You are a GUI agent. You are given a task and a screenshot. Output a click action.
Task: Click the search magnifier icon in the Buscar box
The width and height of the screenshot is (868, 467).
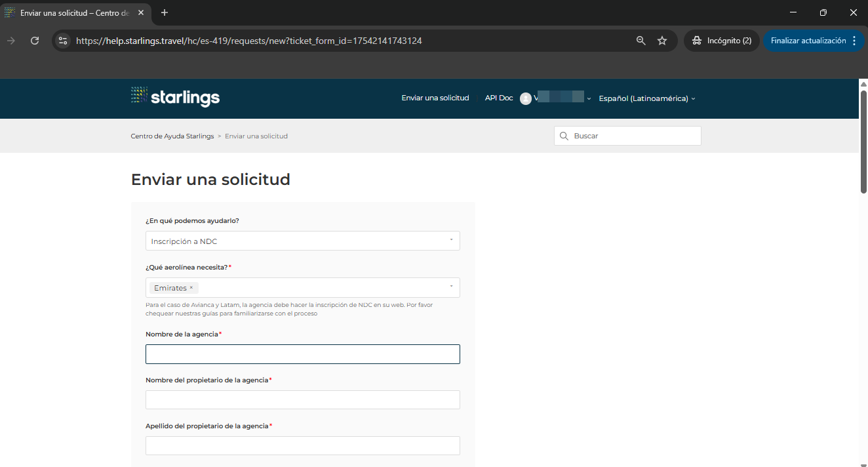click(564, 136)
